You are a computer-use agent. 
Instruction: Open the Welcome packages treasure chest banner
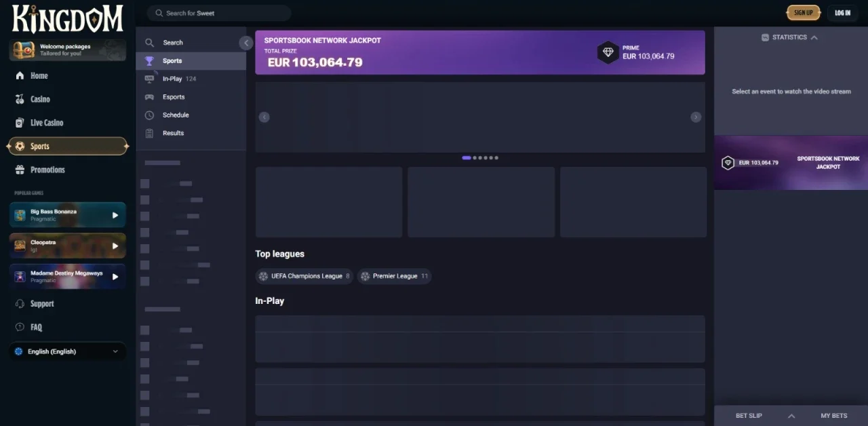(x=67, y=50)
